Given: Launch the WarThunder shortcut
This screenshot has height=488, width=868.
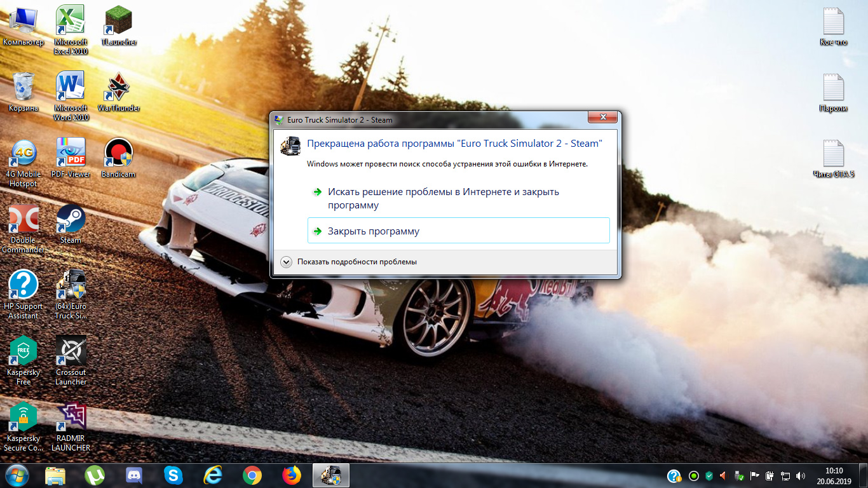Looking at the screenshot, I should click(x=118, y=92).
